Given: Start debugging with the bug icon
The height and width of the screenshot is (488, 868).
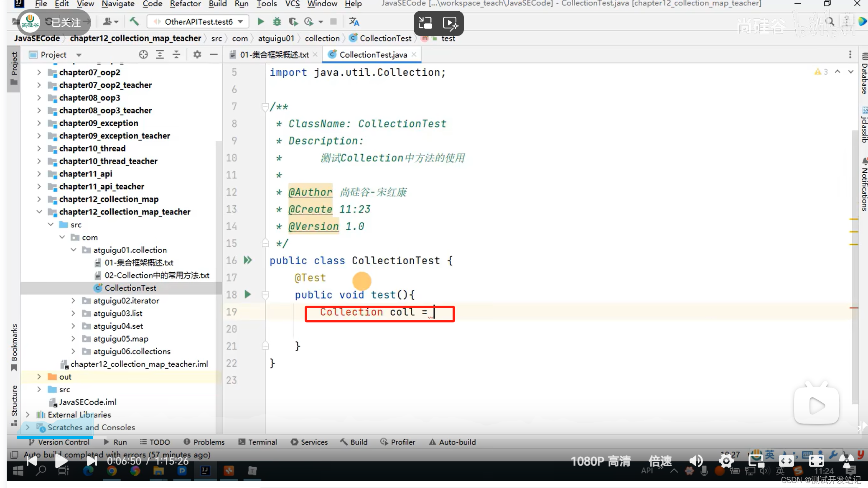Looking at the screenshot, I should pyautogui.click(x=277, y=21).
